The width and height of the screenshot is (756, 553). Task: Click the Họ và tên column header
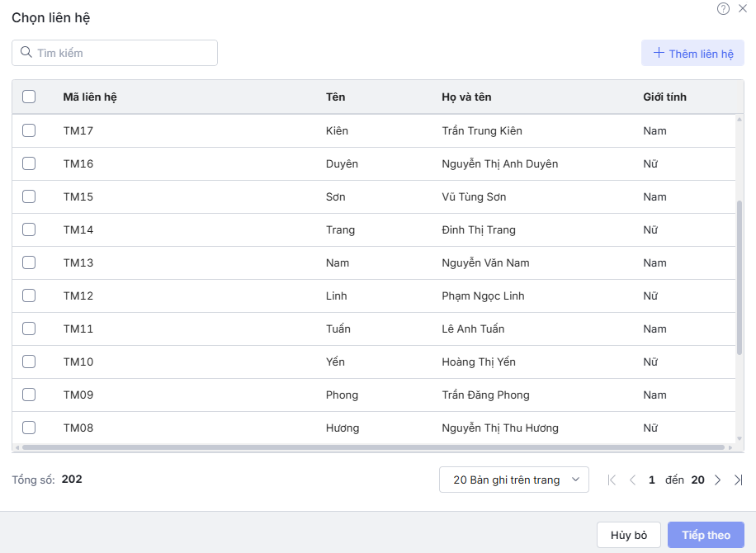(x=466, y=97)
